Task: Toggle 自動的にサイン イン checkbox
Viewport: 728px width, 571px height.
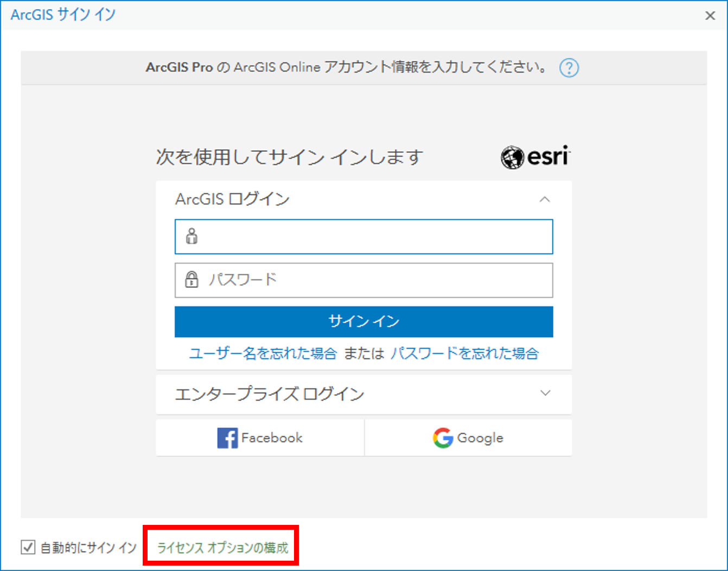Action: pos(28,547)
